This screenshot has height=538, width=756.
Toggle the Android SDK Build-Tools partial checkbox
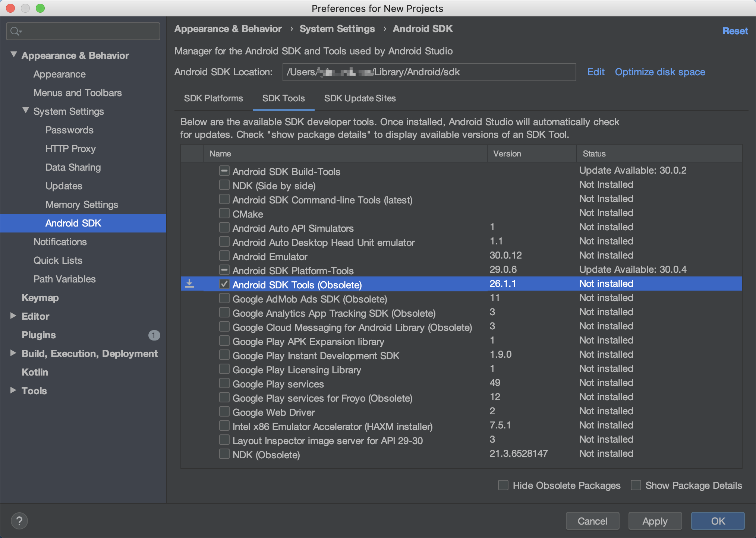(224, 171)
